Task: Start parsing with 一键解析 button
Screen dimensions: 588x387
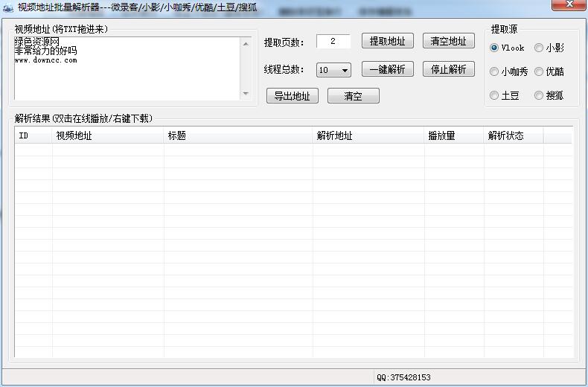Action: pos(388,69)
